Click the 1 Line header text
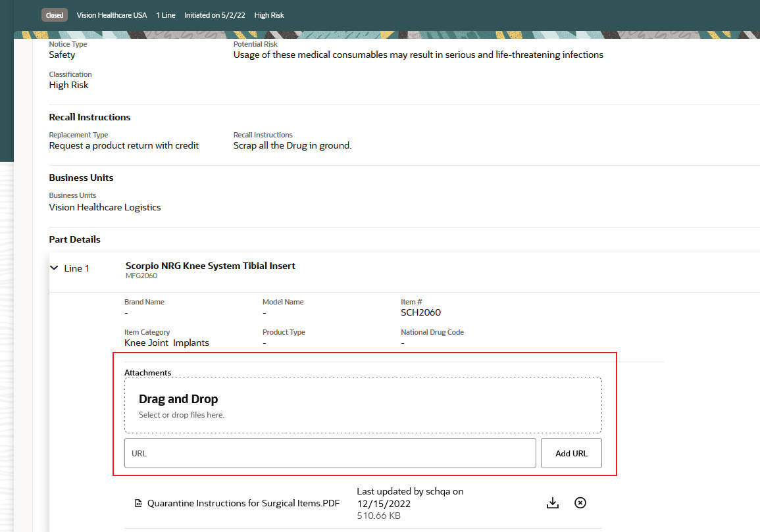 [166, 15]
